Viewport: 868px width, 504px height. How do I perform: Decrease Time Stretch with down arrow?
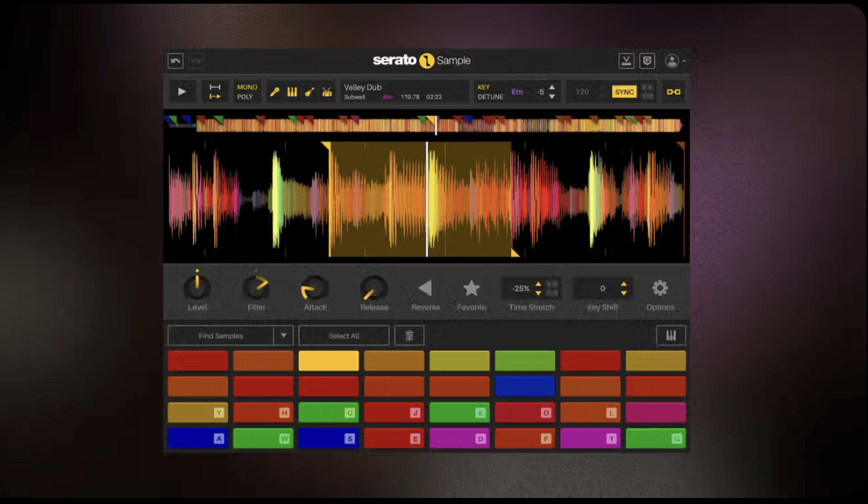(538, 292)
